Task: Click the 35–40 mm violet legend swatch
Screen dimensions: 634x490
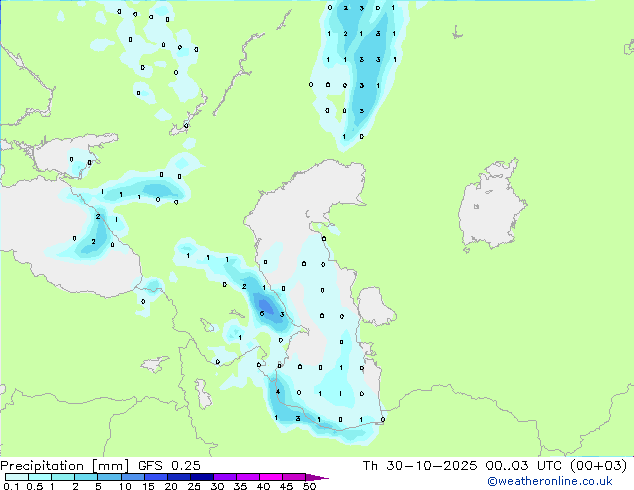Action: pyautogui.click(x=248, y=477)
